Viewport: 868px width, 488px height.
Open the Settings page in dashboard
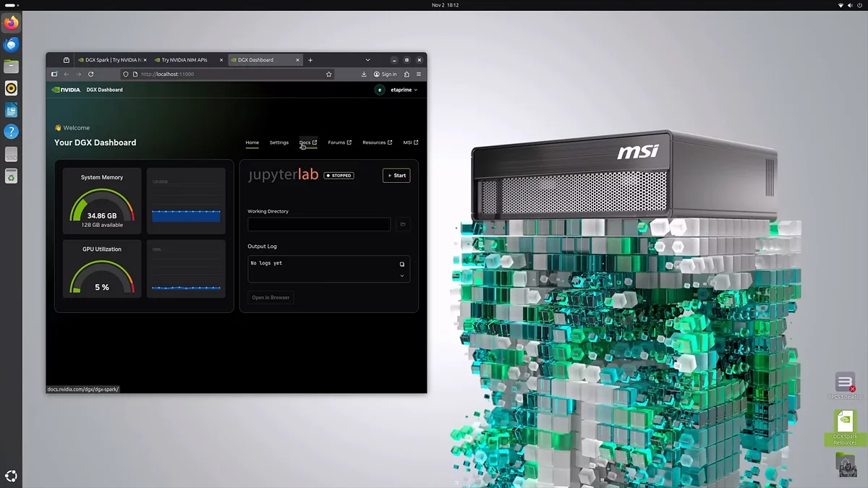278,142
